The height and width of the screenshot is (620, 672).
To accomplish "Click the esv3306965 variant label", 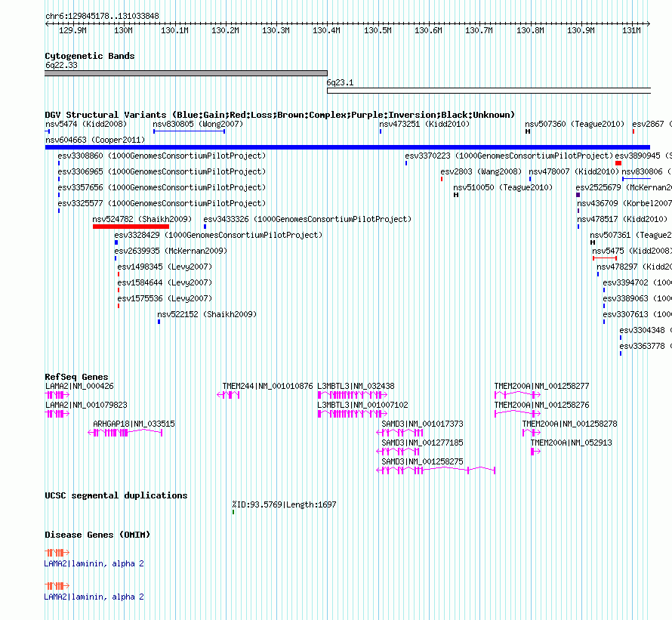I will click(162, 171).
